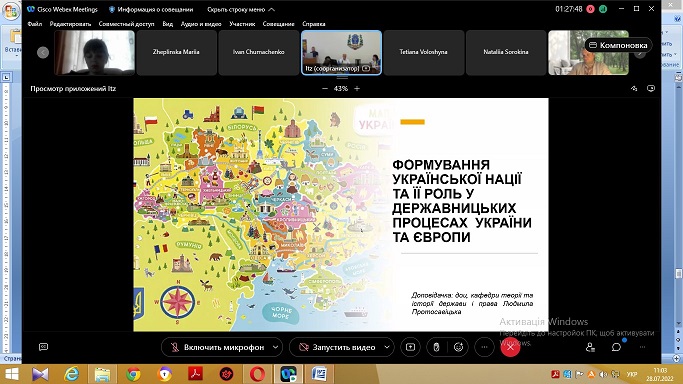The height and width of the screenshot is (384, 683).
Task: Open the Вид menu
Action: pyautogui.click(x=168, y=24)
